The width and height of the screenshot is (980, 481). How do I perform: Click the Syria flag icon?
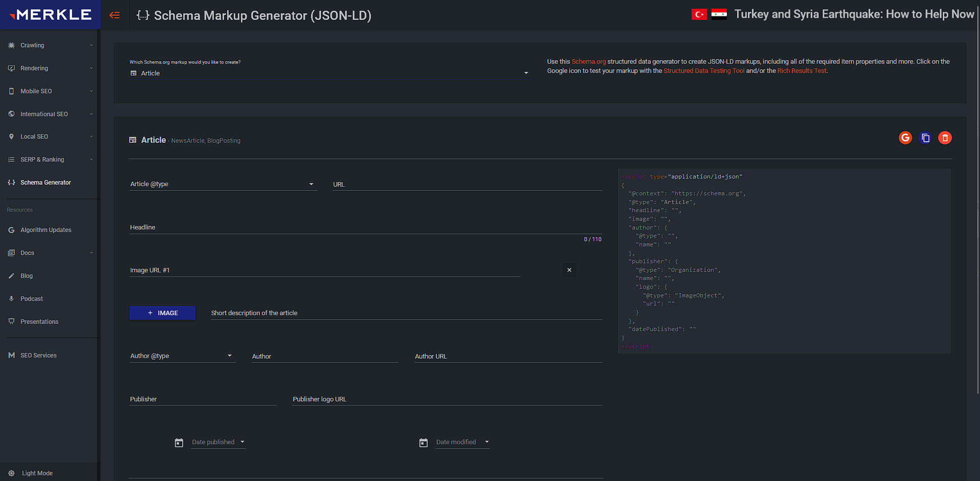click(x=719, y=14)
